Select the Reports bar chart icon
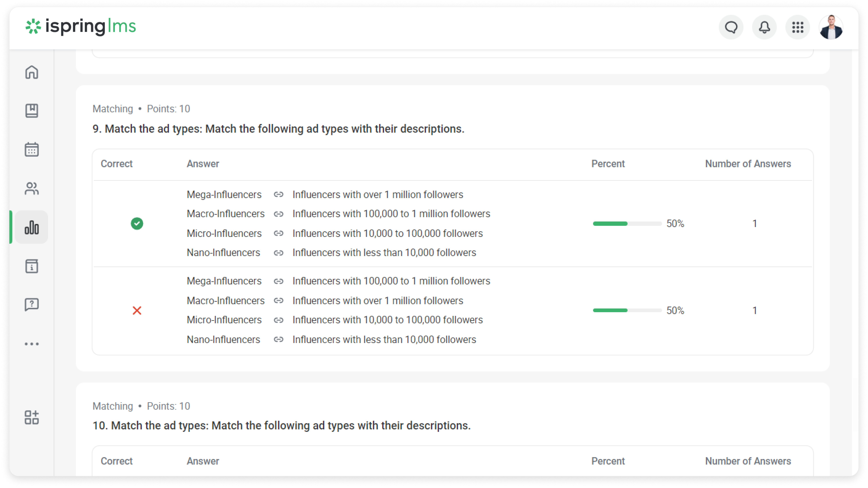Viewport: 868px width, 488px height. (32, 227)
